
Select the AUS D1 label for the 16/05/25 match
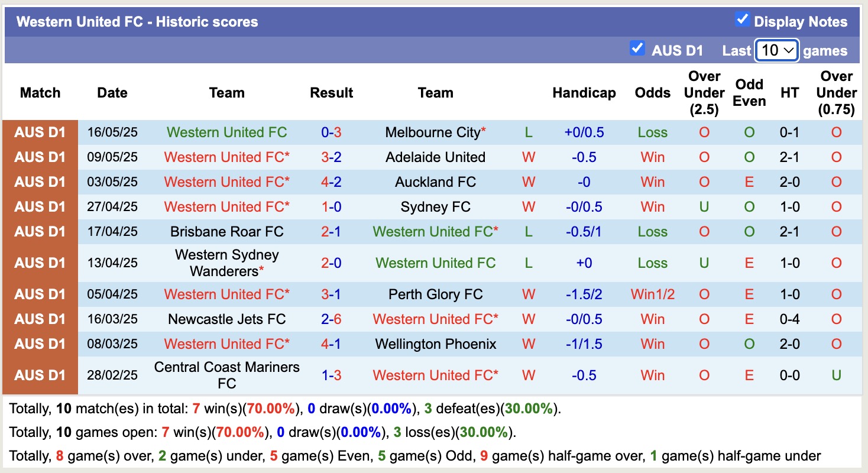point(40,132)
